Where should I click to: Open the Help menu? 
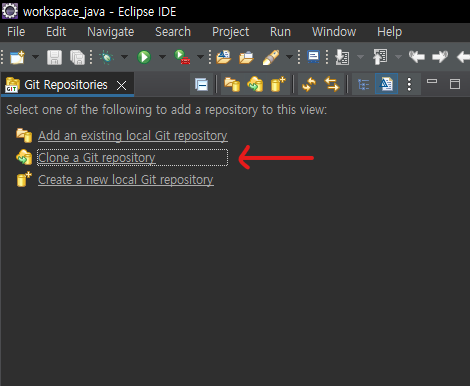390,32
